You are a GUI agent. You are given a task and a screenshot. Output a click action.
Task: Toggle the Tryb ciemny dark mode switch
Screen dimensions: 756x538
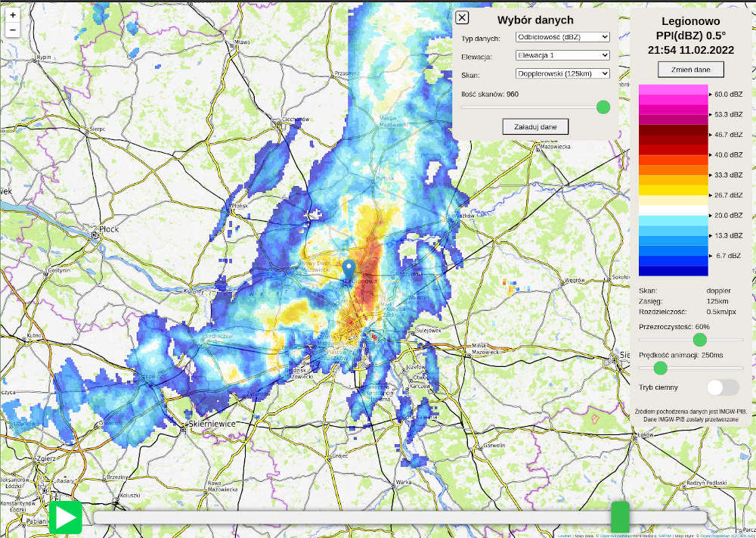point(723,387)
